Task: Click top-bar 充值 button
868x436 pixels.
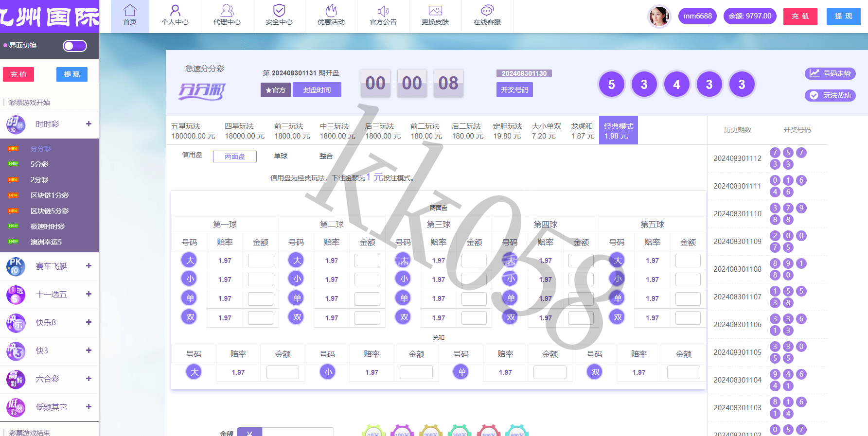Action: pos(800,16)
